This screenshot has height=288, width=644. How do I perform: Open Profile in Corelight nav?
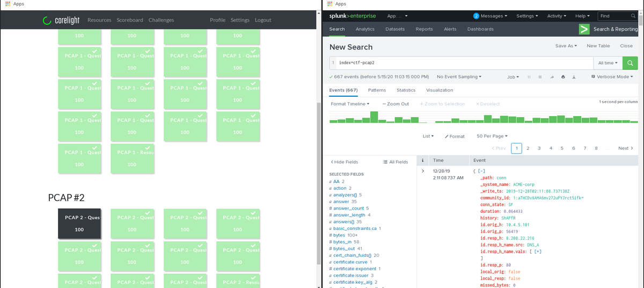218,20
